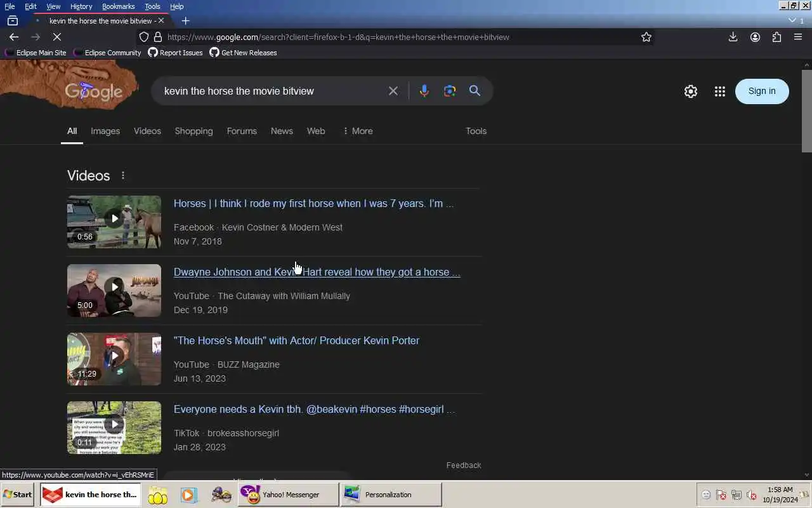Open the Dwayne Johnson and Kevin Hart link
The height and width of the screenshot is (508, 812).
click(317, 272)
